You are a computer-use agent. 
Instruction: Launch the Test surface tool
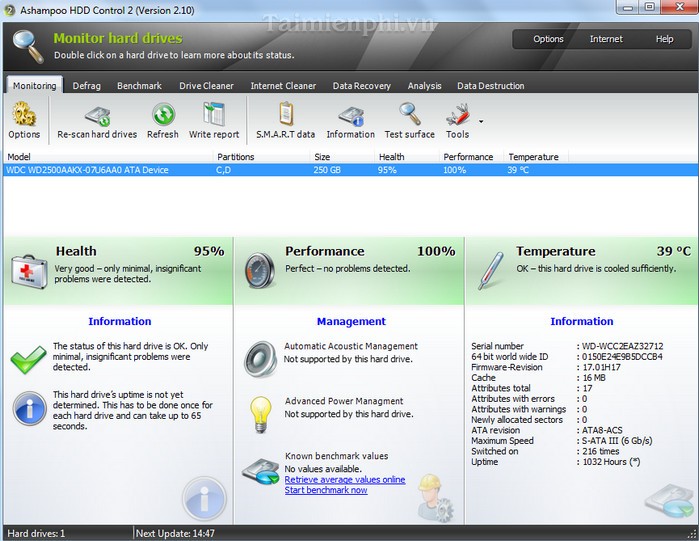point(410,116)
